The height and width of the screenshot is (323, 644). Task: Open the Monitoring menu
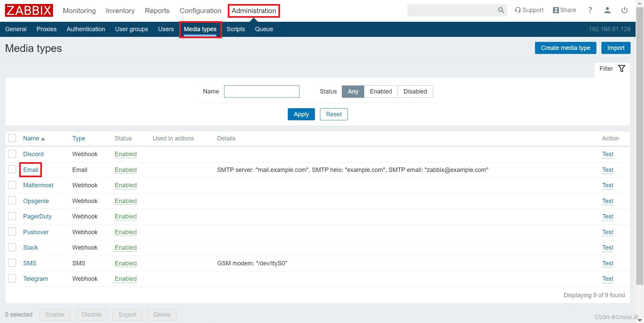79,11
